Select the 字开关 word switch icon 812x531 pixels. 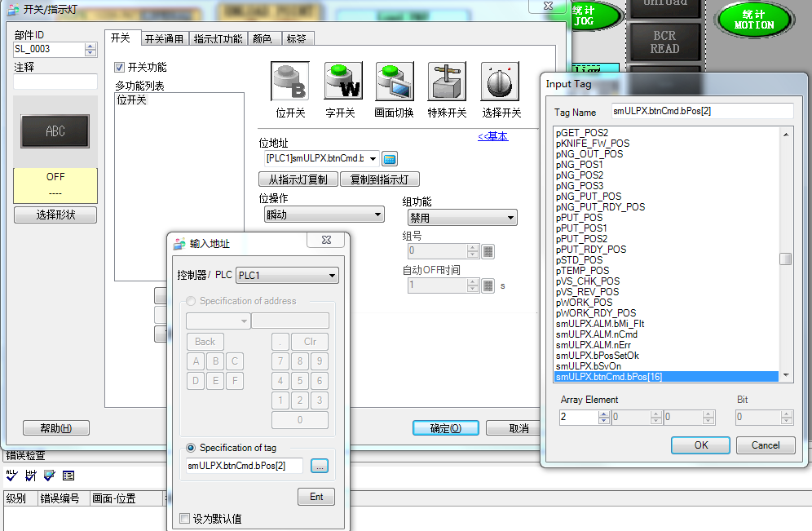coord(343,82)
